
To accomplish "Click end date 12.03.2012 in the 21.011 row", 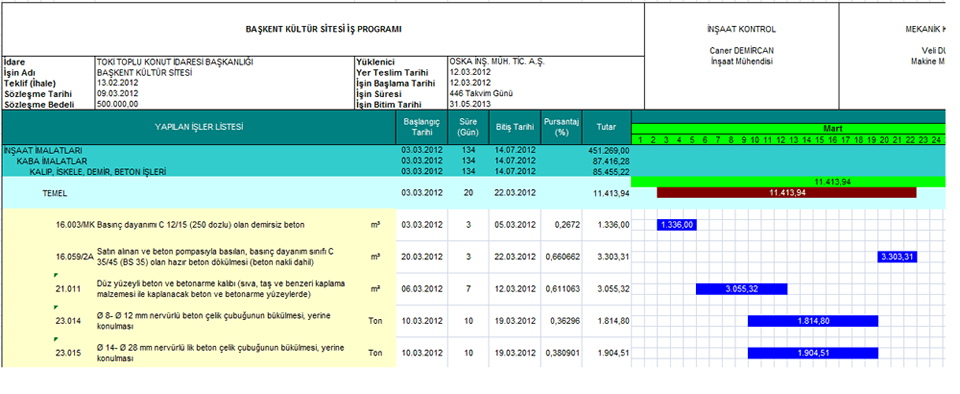I will (x=515, y=289).
